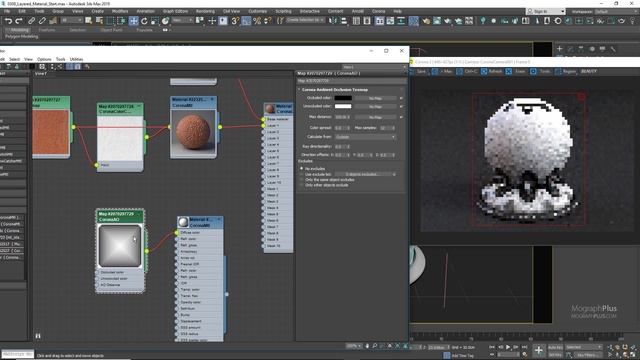Open the Graph Editors menu

point(176,11)
